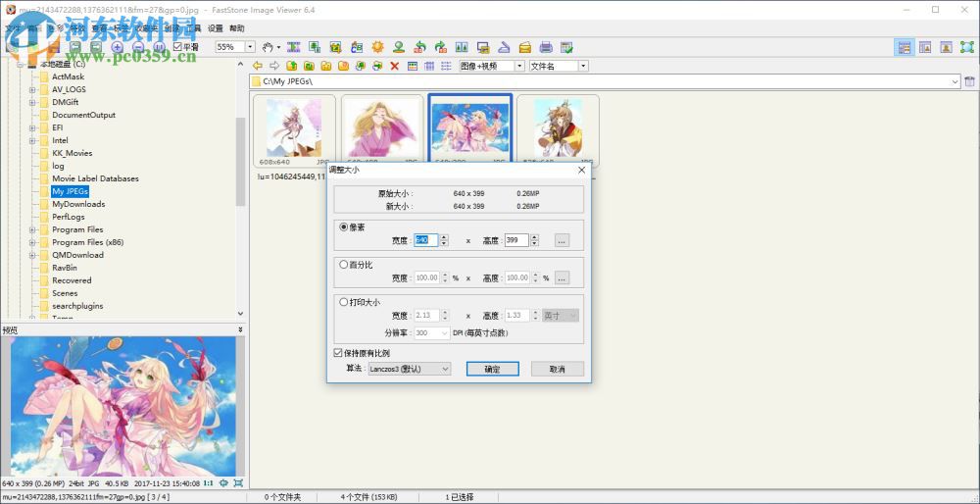Click the folder tree vertical scrollbar
Viewport: 980px width, 504px height.
coord(241,162)
